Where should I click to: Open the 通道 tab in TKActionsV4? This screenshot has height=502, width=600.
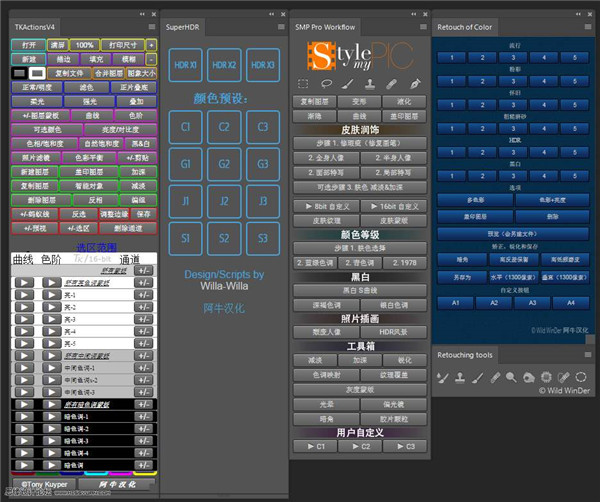(130, 260)
